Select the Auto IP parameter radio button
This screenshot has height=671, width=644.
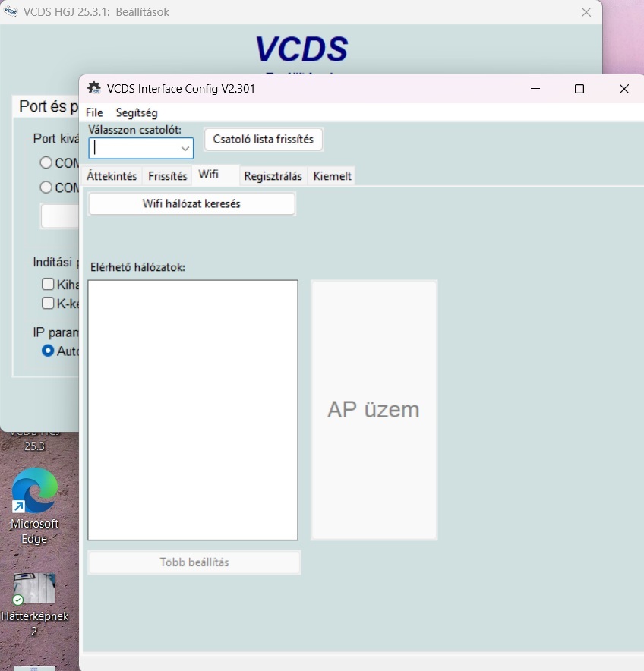[48, 351]
